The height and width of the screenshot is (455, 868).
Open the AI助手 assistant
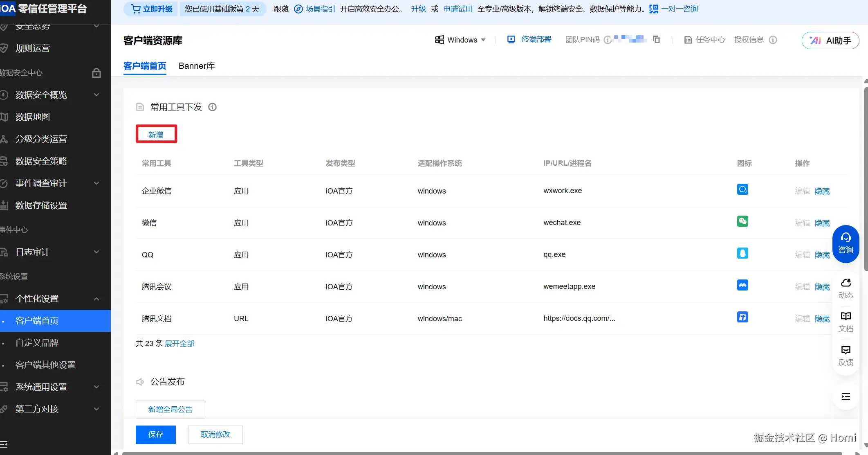830,41
